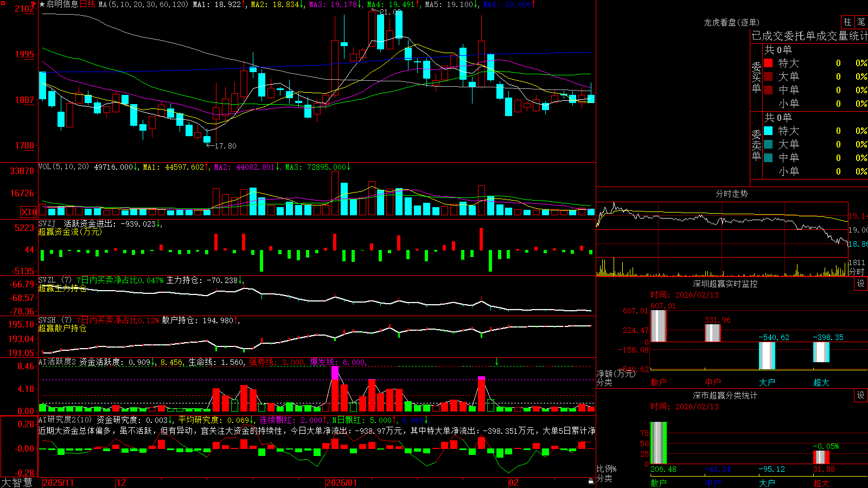Screen dimensions: 868x488
Task: Click the lock icon at the date axis end
Action: (591, 481)
